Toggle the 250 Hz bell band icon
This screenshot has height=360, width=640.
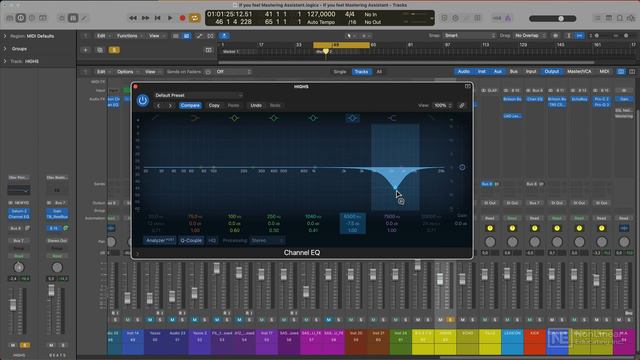tap(273, 118)
